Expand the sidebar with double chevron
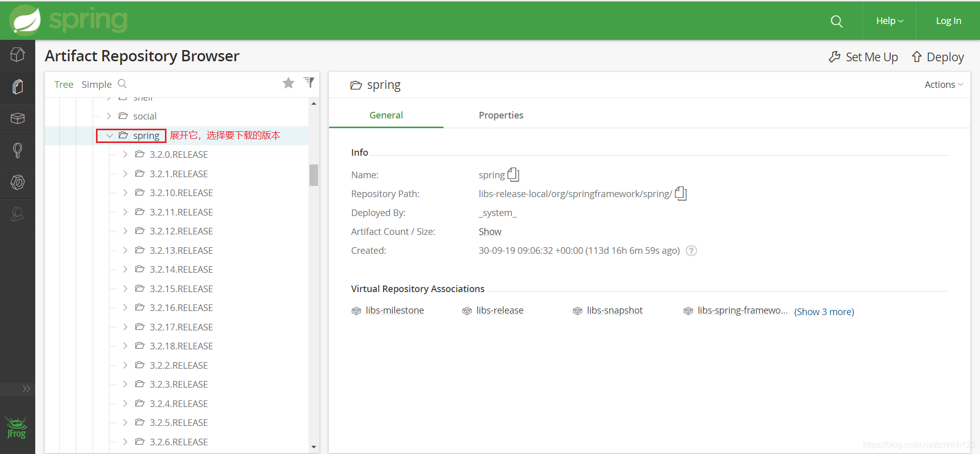The image size is (980, 454). [x=26, y=389]
